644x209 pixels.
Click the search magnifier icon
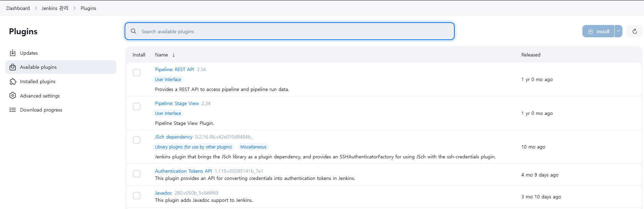(x=134, y=31)
